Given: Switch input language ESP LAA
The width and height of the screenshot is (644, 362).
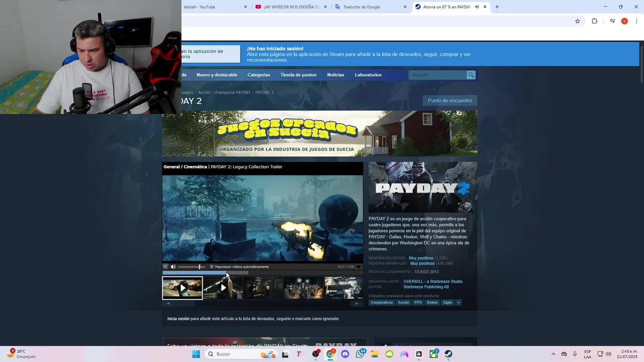Looking at the screenshot, I should [x=588, y=354].
